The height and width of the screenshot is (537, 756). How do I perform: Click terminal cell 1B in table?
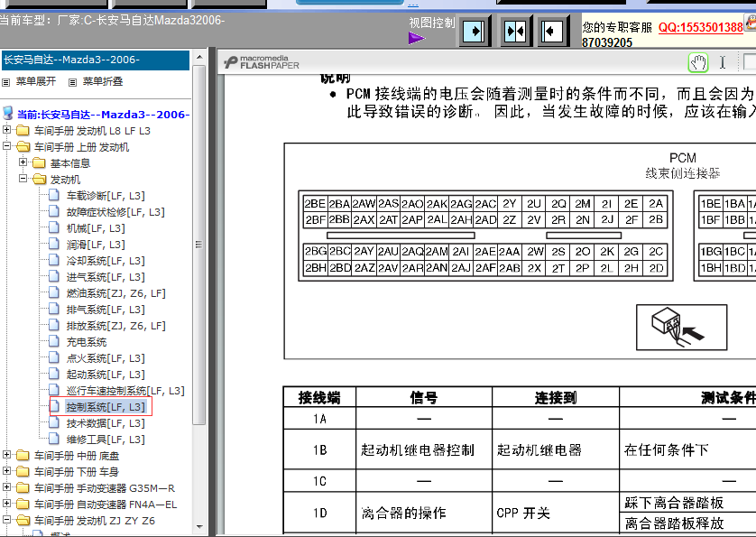click(319, 449)
